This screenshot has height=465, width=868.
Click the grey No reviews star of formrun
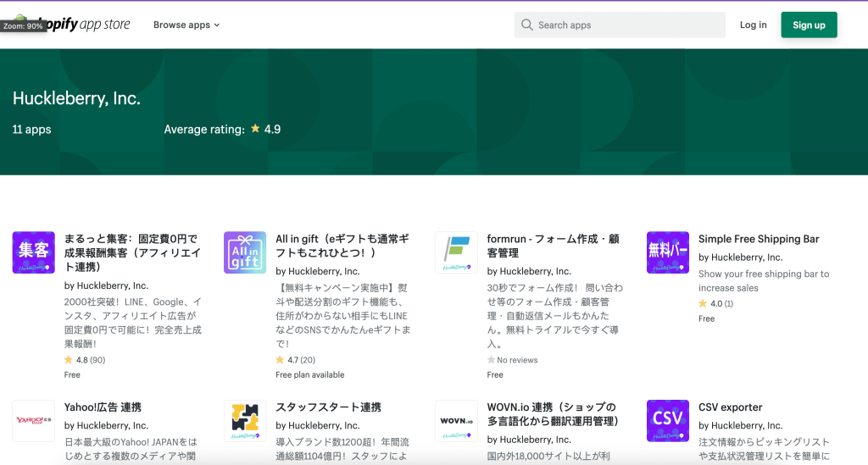click(x=491, y=360)
